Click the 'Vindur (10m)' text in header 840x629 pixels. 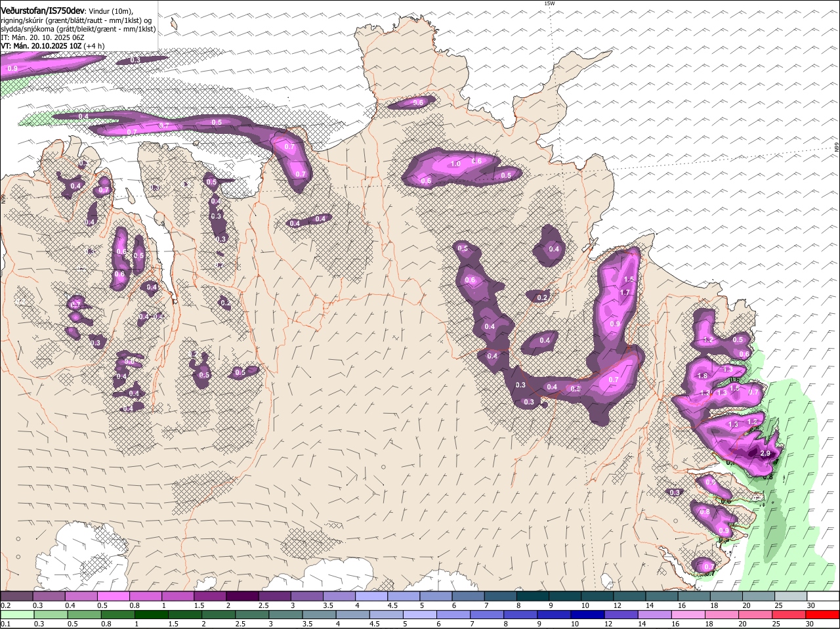click(x=112, y=12)
